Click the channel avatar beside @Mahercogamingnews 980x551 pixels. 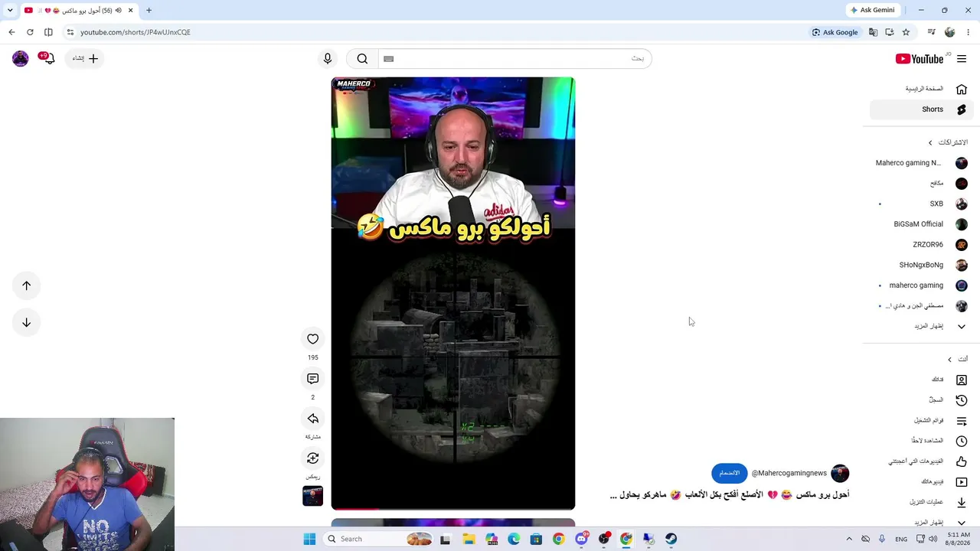coord(840,473)
